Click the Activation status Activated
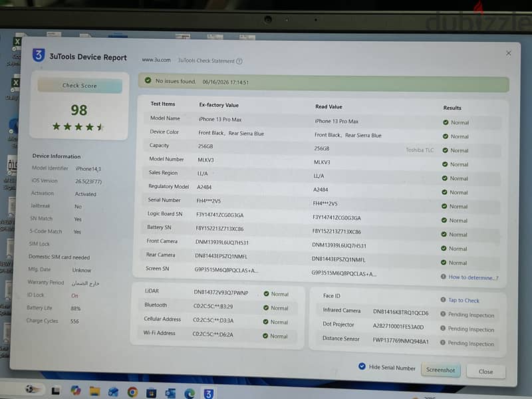The width and height of the screenshot is (532, 399). [86, 194]
